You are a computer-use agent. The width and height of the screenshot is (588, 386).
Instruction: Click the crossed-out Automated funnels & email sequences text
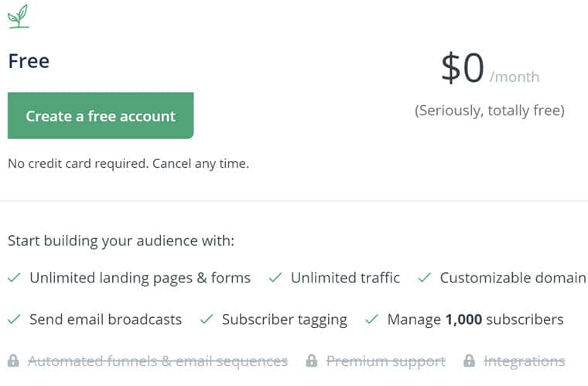(x=158, y=361)
